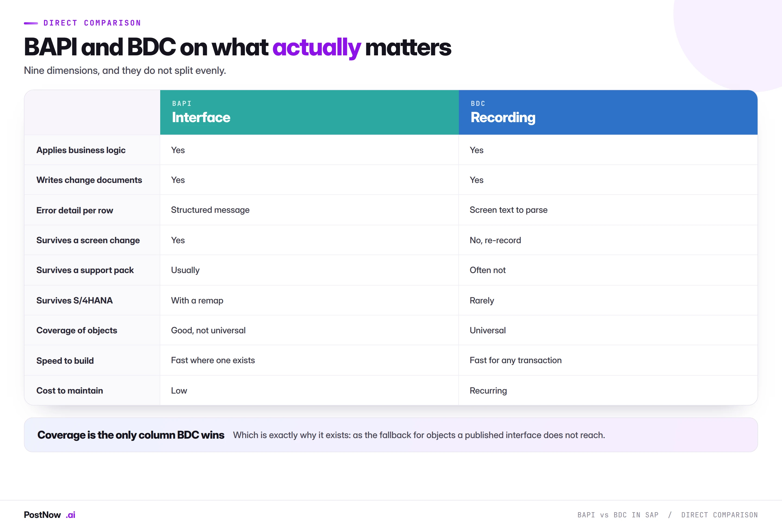This screenshot has height=532, width=782.
Task: Click the 'DIRECT COMPARISON' eyebrow label
Action: (x=92, y=23)
